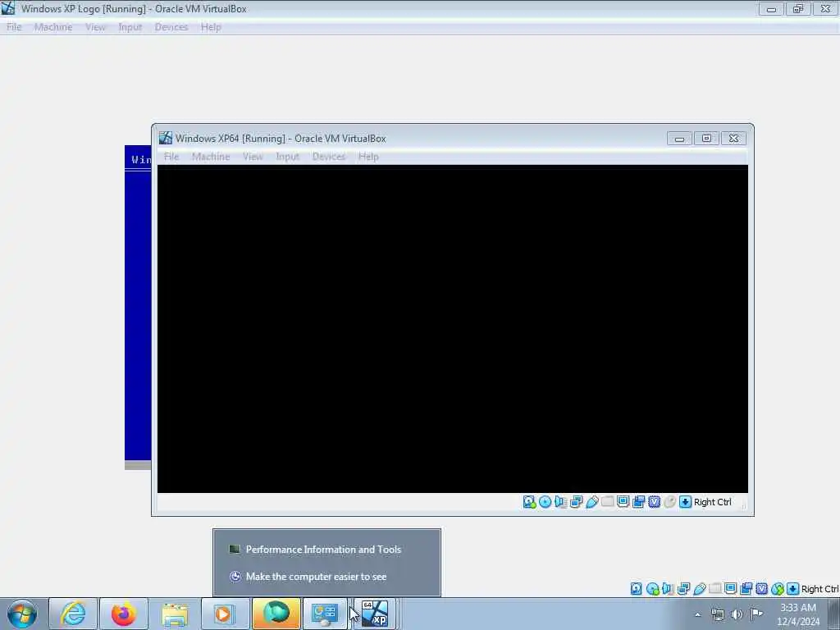Click shared folders indicator in XP Logo status bar

click(x=714, y=589)
